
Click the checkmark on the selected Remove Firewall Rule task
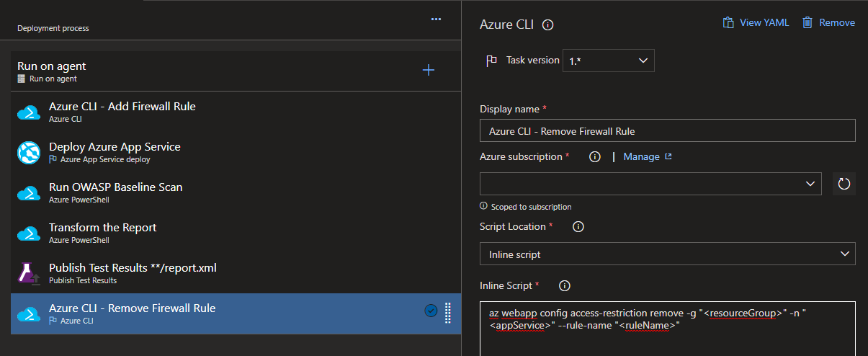pyautogui.click(x=431, y=311)
